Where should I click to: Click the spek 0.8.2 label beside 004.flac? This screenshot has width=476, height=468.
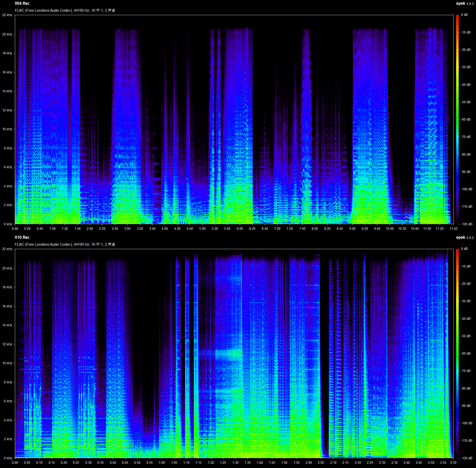tap(465, 3)
